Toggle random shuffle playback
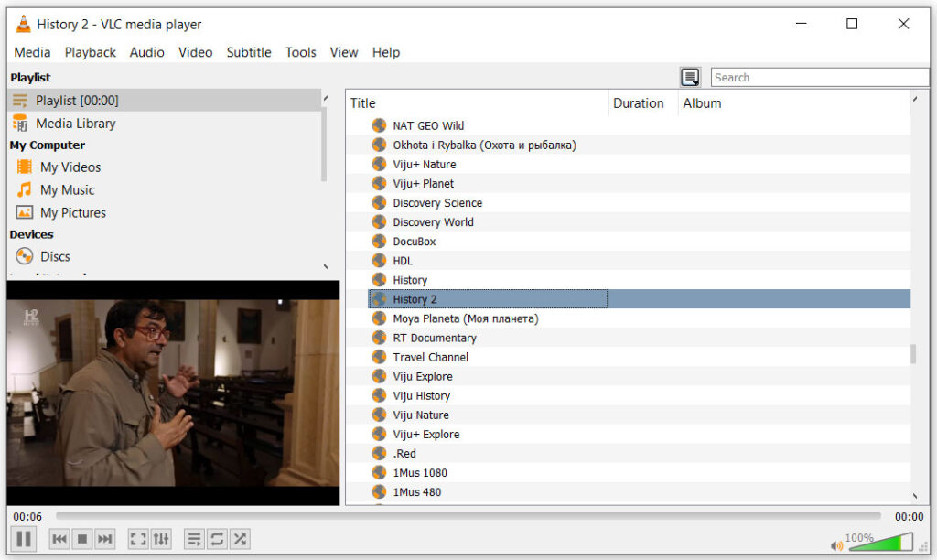 pyautogui.click(x=240, y=539)
